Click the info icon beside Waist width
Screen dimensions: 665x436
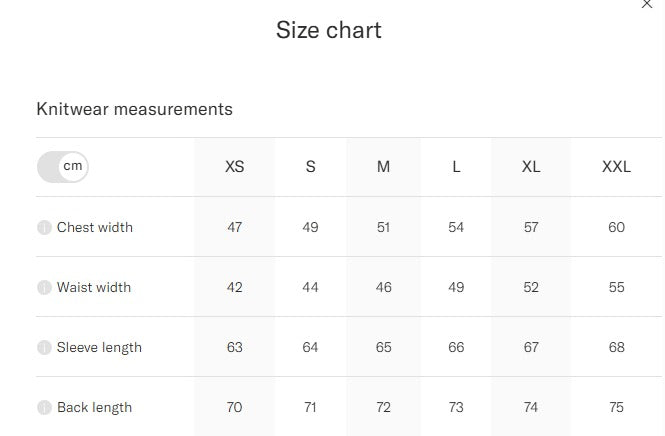click(x=44, y=287)
